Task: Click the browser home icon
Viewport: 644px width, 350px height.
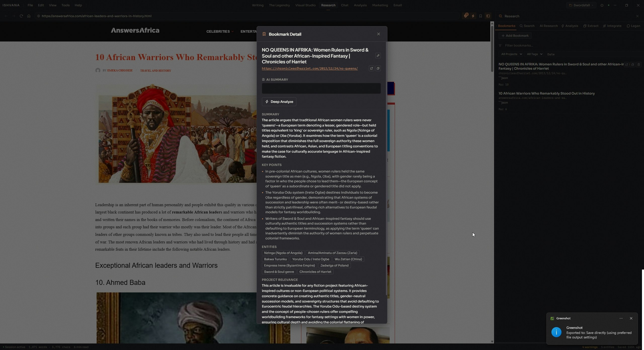Action: click(x=29, y=16)
